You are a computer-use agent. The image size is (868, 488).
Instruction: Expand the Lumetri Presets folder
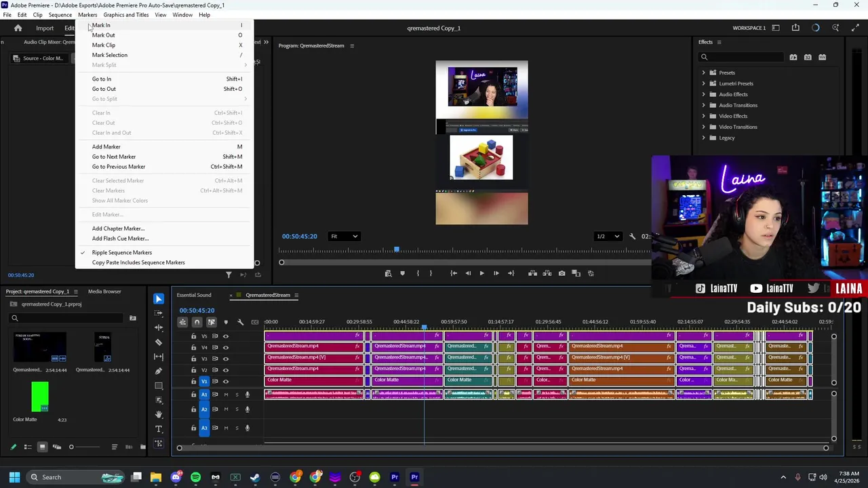point(704,83)
